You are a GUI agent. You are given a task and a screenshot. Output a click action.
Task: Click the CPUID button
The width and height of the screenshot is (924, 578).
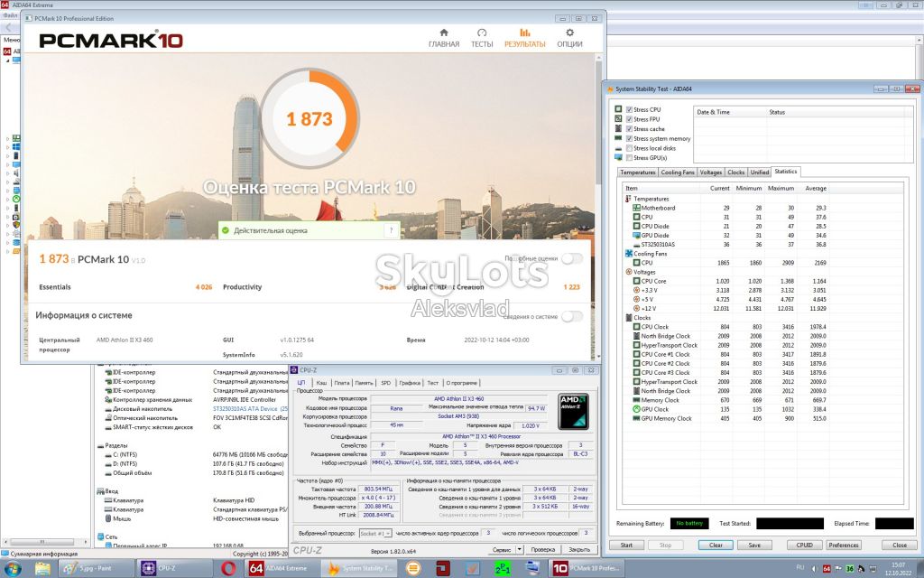[x=804, y=545]
